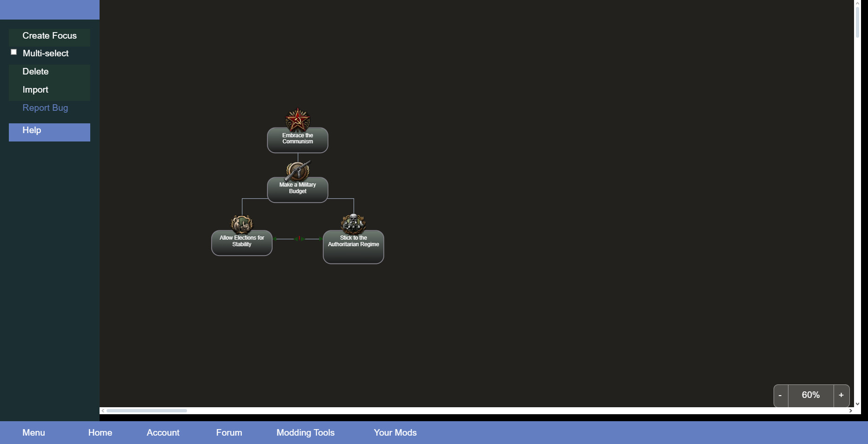Enable the Multi-select checkbox

[14, 52]
